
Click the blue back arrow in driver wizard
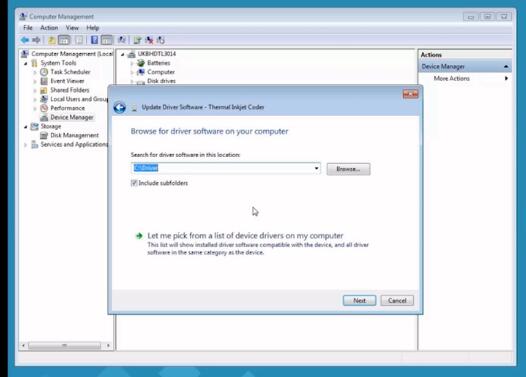point(119,108)
